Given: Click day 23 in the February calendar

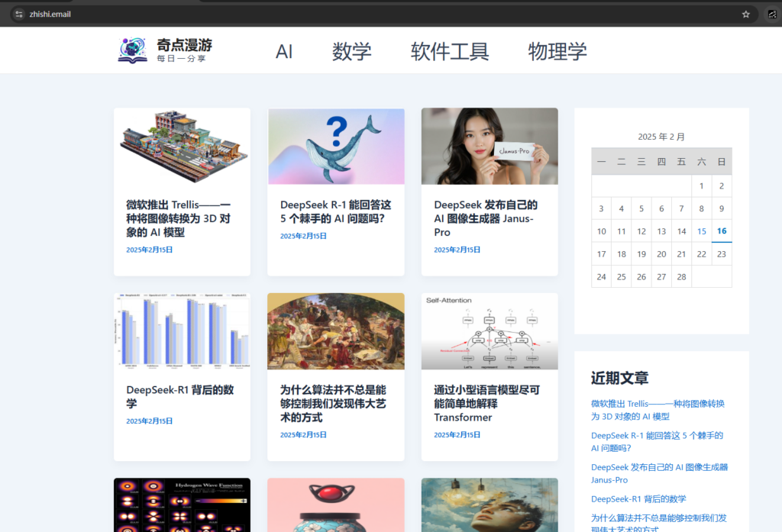Looking at the screenshot, I should (722, 254).
